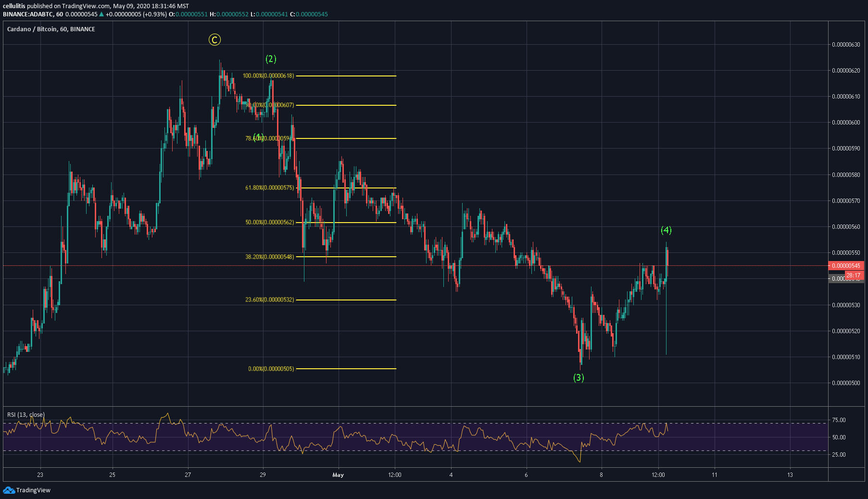
Task: Click the 0.00000570 price axis label
Action: 846,201
